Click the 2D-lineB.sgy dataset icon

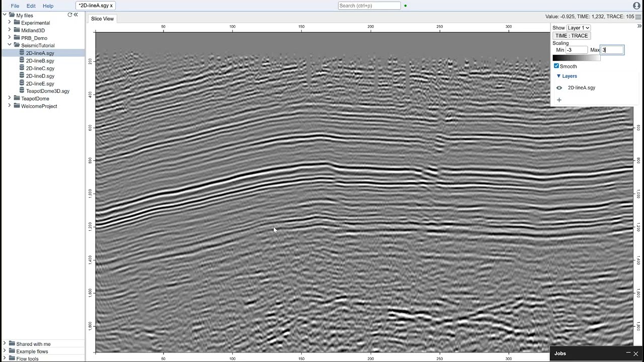coord(22,60)
